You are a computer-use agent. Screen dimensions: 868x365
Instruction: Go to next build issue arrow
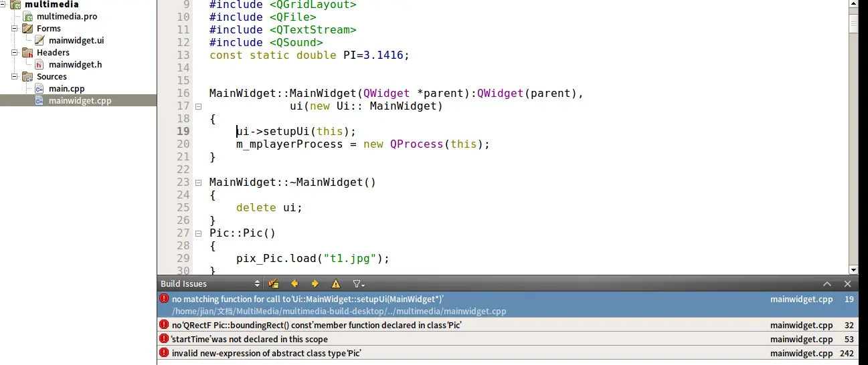[315, 283]
